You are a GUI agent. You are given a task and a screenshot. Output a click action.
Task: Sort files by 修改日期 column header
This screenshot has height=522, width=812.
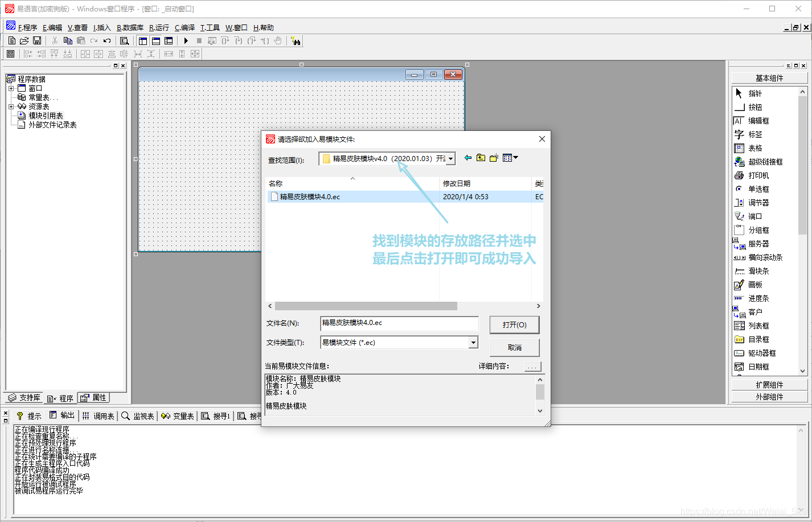point(485,183)
